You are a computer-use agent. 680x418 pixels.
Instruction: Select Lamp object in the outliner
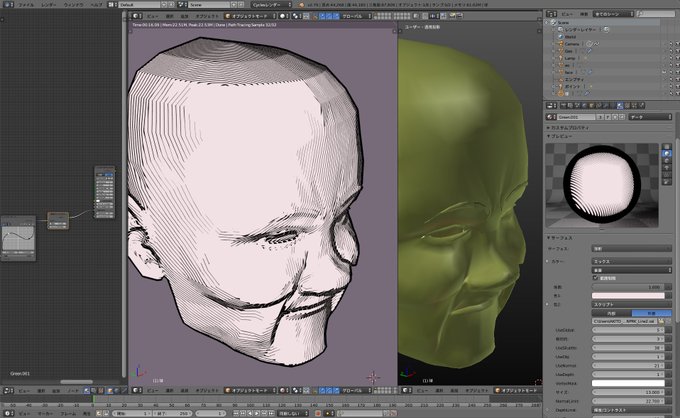[x=569, y=58]
